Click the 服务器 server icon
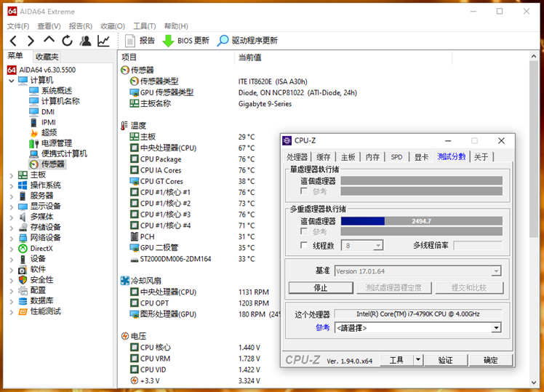The height and width of the screenshot is (392, 544). coord(23,196)
